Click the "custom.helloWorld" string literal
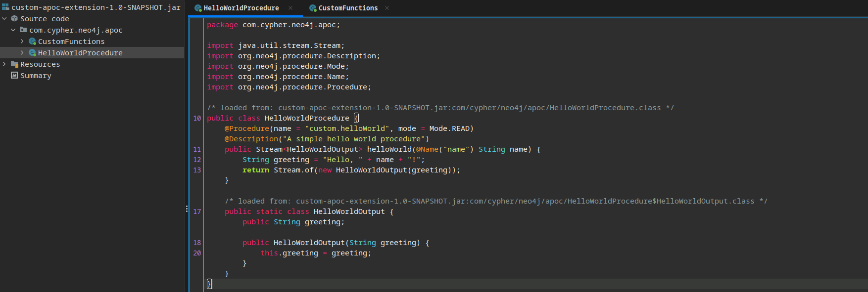The width and height of the screenshot is (868, 292). click(x=347, y=128)
